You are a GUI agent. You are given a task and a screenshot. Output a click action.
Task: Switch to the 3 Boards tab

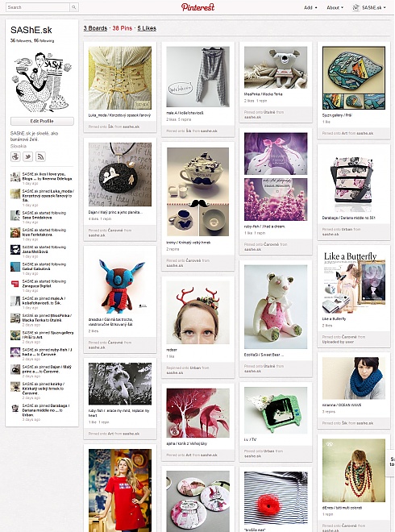[95, 28]
